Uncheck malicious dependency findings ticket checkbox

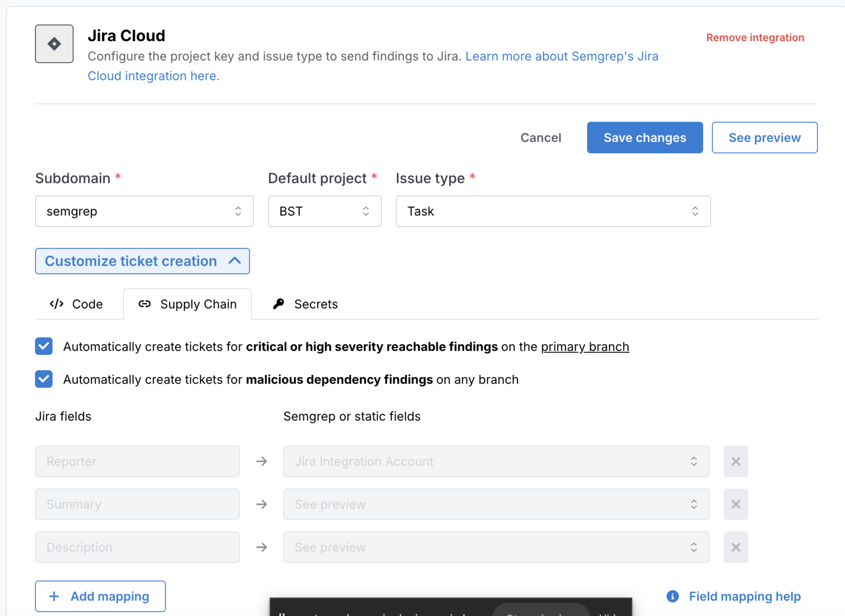coord(44,379)
